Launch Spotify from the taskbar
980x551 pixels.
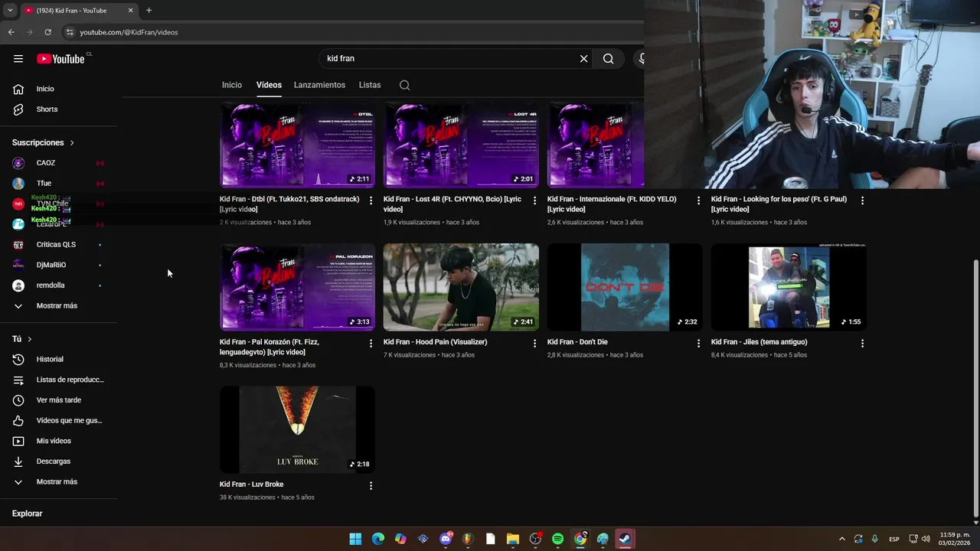coord(557,539)
